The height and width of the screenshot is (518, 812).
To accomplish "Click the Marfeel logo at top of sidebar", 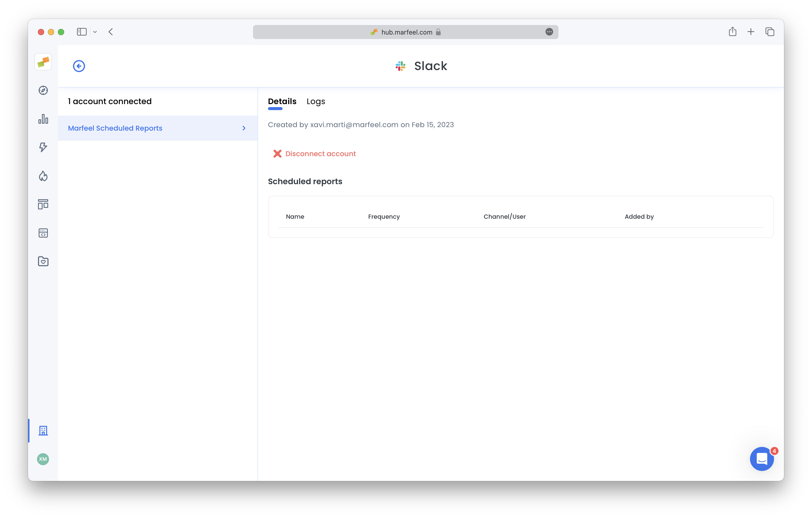I will 43,62.
